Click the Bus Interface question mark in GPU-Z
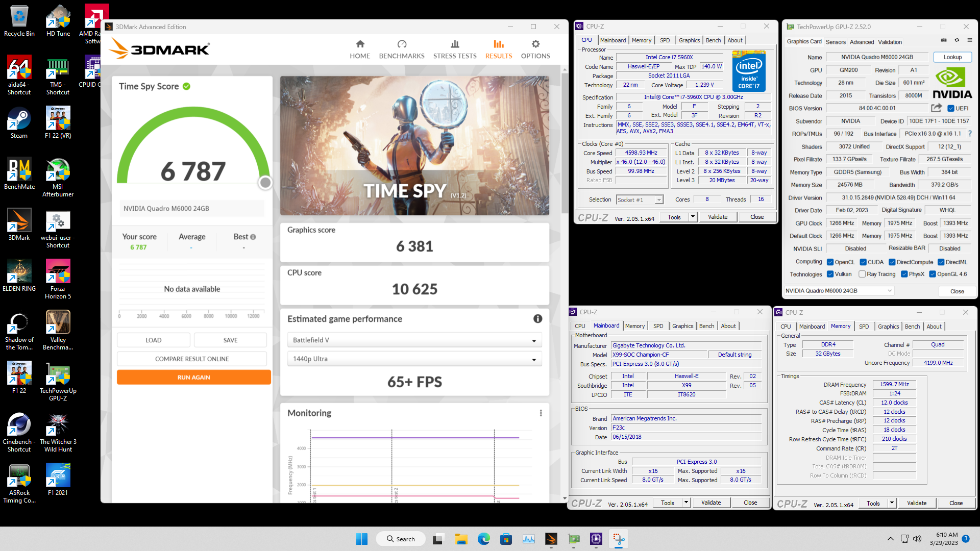The image size is (980, 551). 970,134
